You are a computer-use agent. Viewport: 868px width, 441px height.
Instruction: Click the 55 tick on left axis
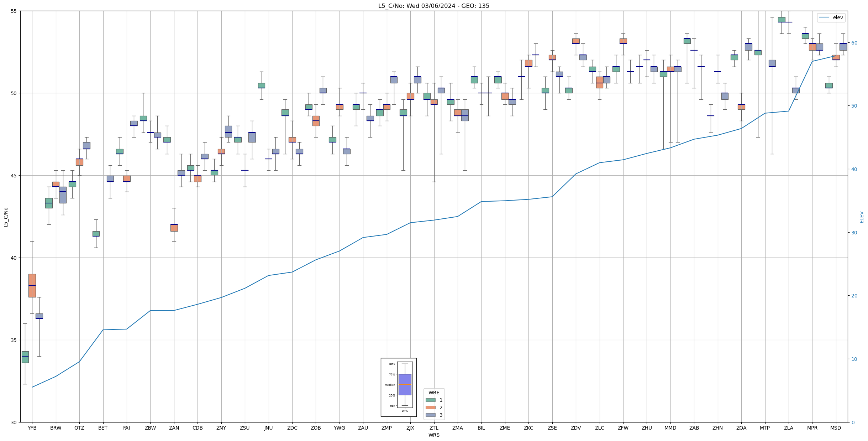(x=14, y=11)
